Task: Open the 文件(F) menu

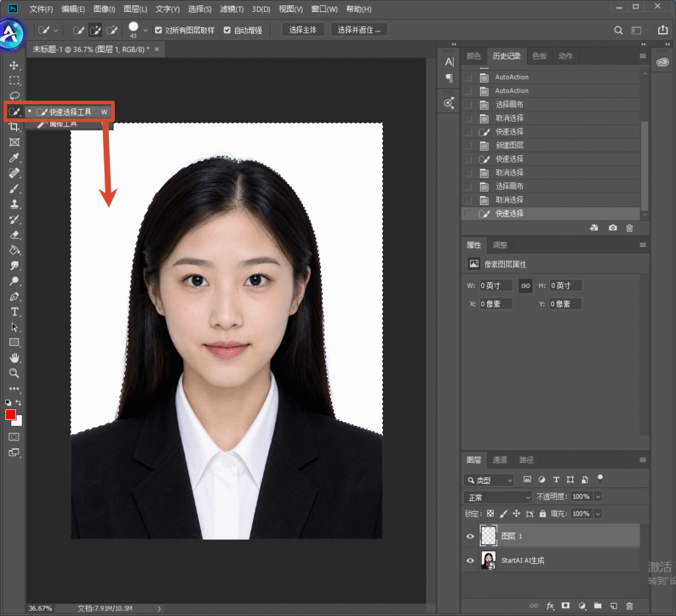Action: pyautogui.click(x=41, y=9)
